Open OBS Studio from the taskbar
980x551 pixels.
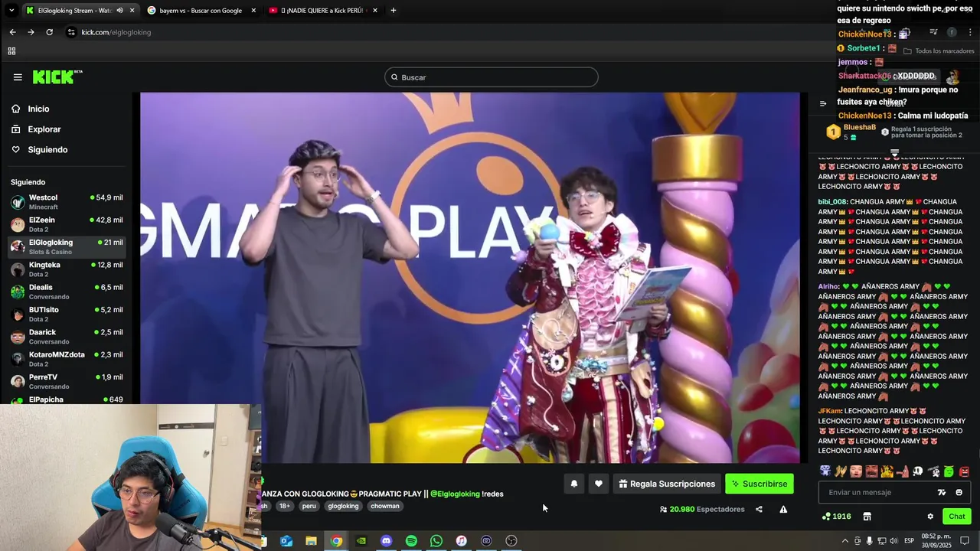tap(511, 541)
